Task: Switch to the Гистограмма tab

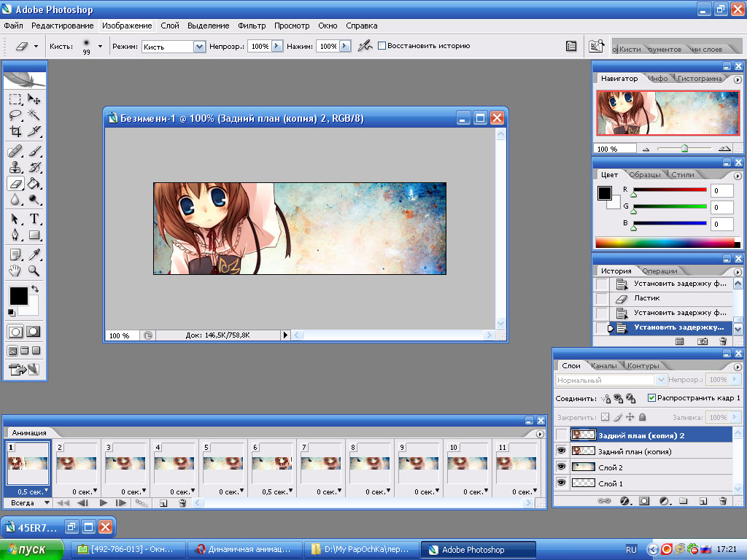Action: click(700, 79)
